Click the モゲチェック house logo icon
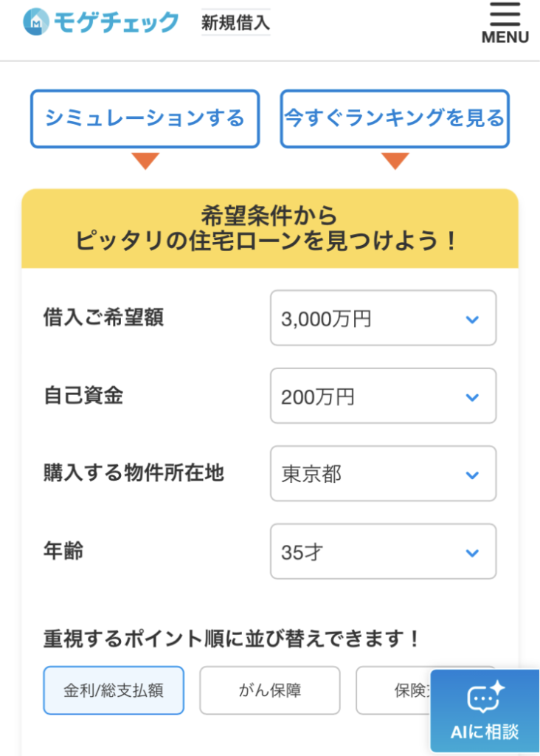Screen dimensions: 540x756 pyautogui.click(x=35, y=22)
